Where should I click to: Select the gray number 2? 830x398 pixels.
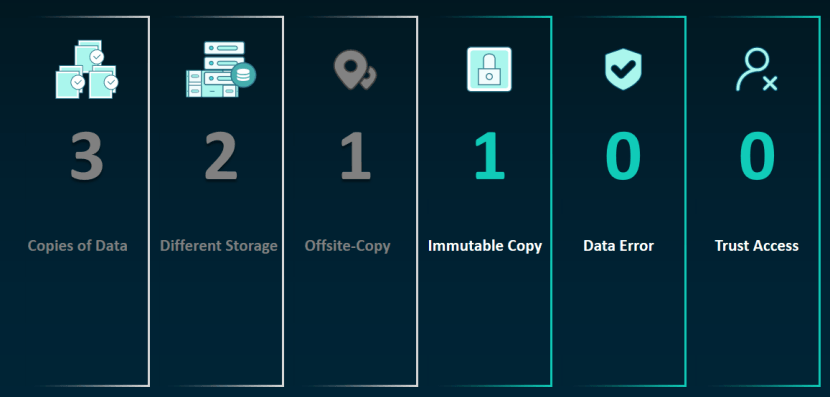click(221, 156)
